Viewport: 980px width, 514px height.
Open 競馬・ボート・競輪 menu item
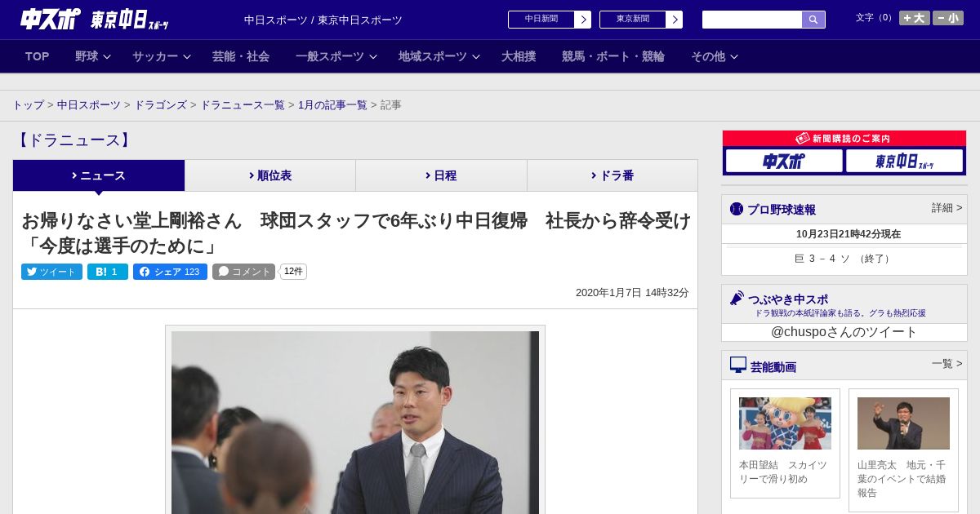[612, 56]
